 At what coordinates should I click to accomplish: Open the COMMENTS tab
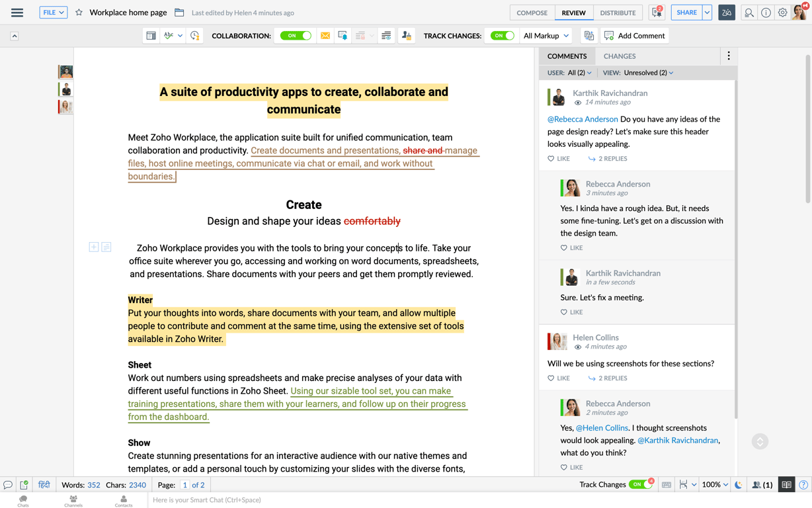[x=567, y=56]
